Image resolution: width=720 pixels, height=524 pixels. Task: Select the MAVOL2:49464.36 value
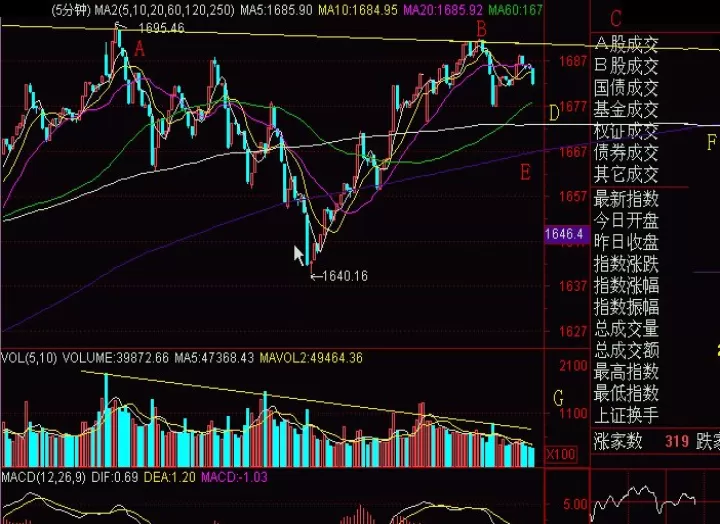click(311, 358)
